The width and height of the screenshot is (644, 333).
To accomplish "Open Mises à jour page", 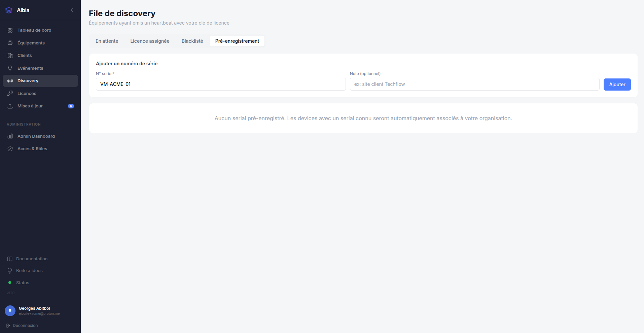I will tap(40, 106).
